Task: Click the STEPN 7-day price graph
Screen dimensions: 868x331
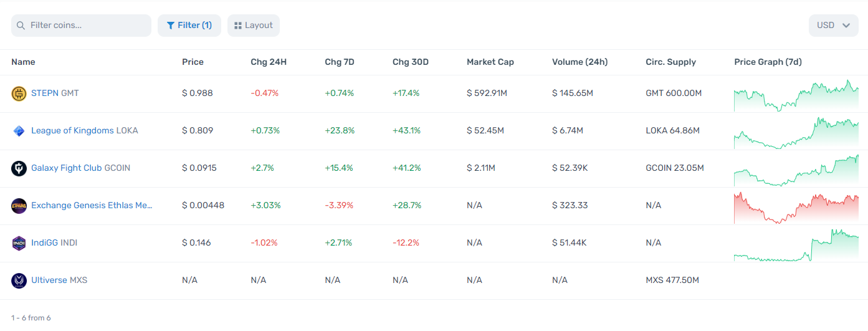Action: 796,95
